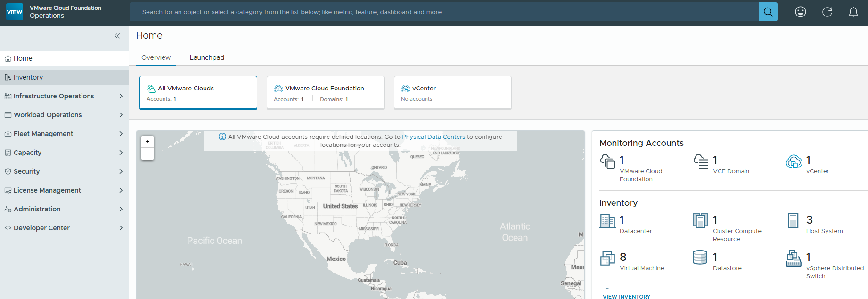
Task: Expand License Management chevron
Action: click(x=121, y=190)
